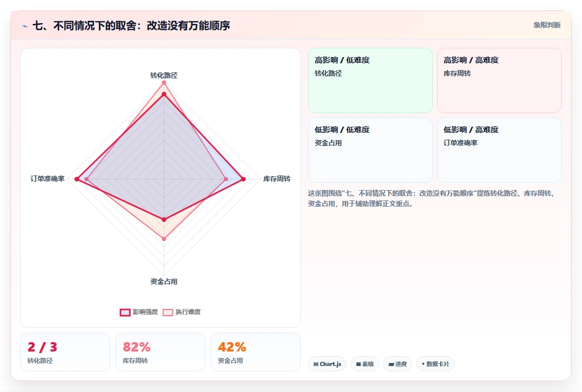Screen dimensions: 582x392
Task: Click the 库存周转 radar axis label
Action: (x=277, y=179)
